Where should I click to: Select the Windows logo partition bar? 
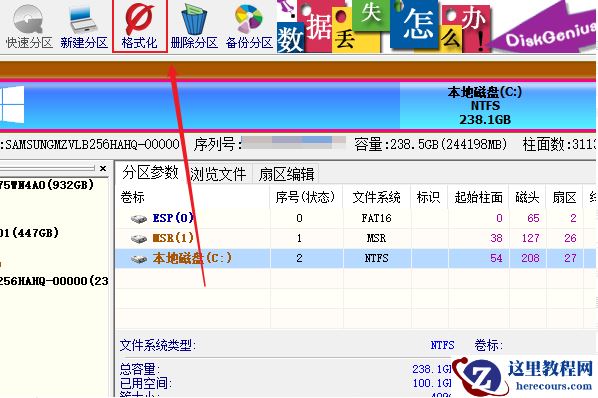point(200,106)
